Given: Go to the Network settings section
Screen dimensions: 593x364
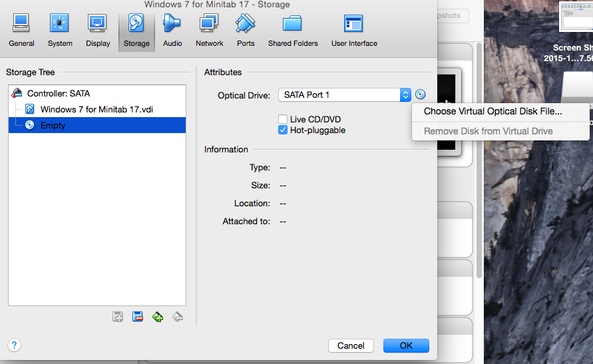Looking at the screenshot, I should pos(209,31).
